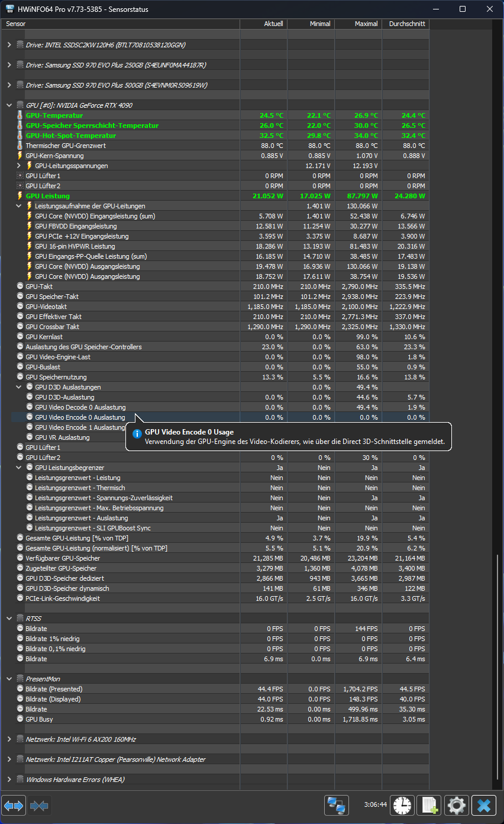
Task: Collapse Leistungsaufnahme der GPU-Leitungen sub-group
Action: pyautogui.click(x=20, y=206)
